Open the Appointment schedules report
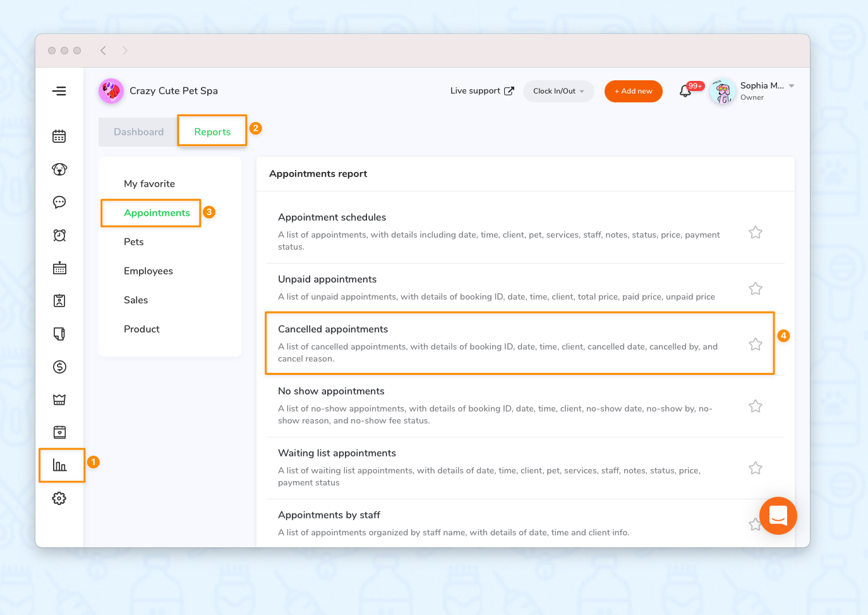 [524, 232]
